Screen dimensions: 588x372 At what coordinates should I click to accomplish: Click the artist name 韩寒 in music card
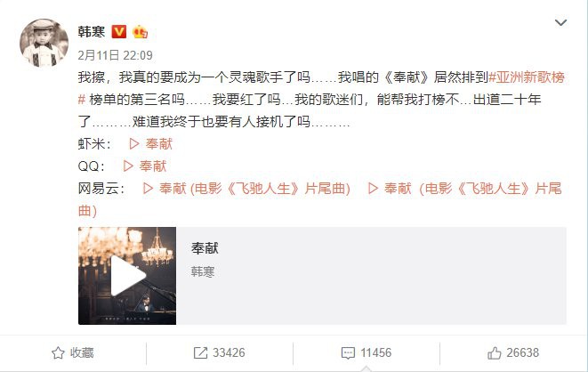tap(203, 271)
